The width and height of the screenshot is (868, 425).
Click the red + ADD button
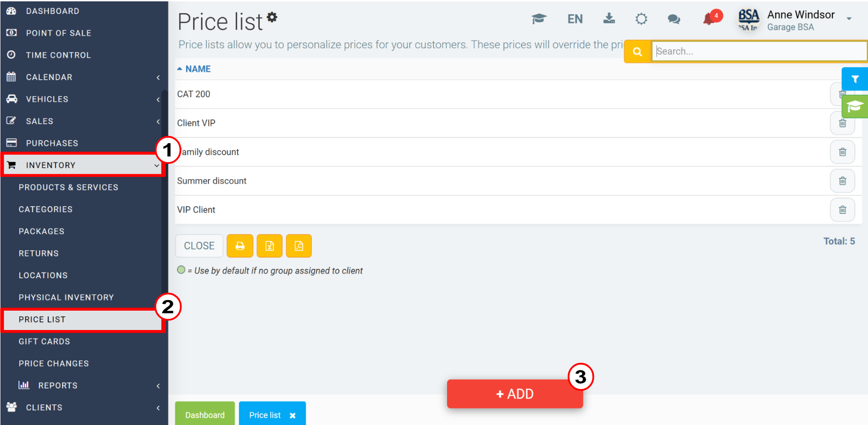pos(515,394)
